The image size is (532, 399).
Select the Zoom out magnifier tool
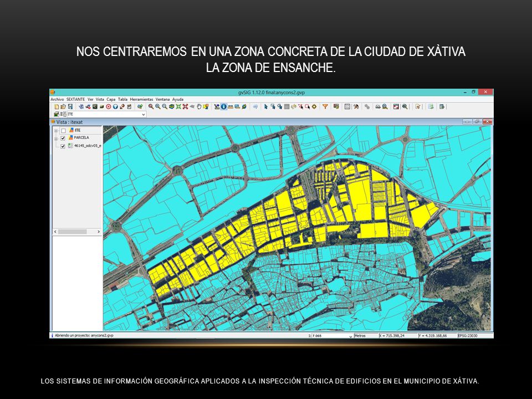tap(165, 106)
